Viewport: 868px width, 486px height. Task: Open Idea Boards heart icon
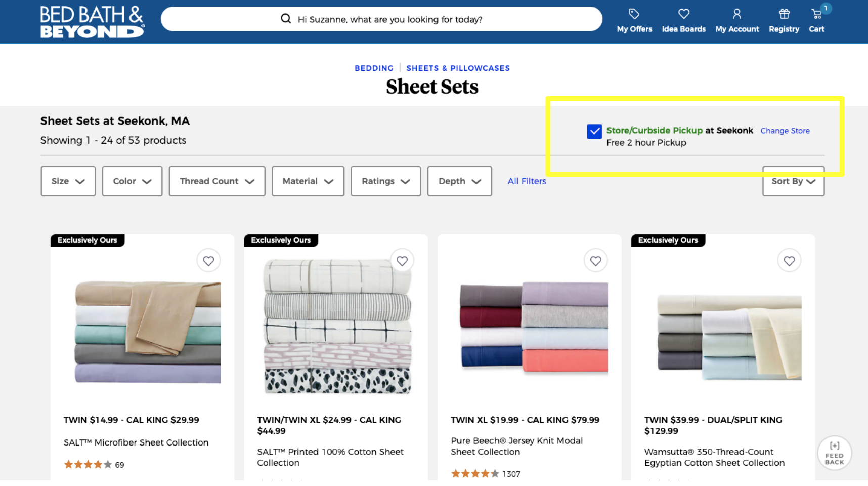tap(683, 14)
